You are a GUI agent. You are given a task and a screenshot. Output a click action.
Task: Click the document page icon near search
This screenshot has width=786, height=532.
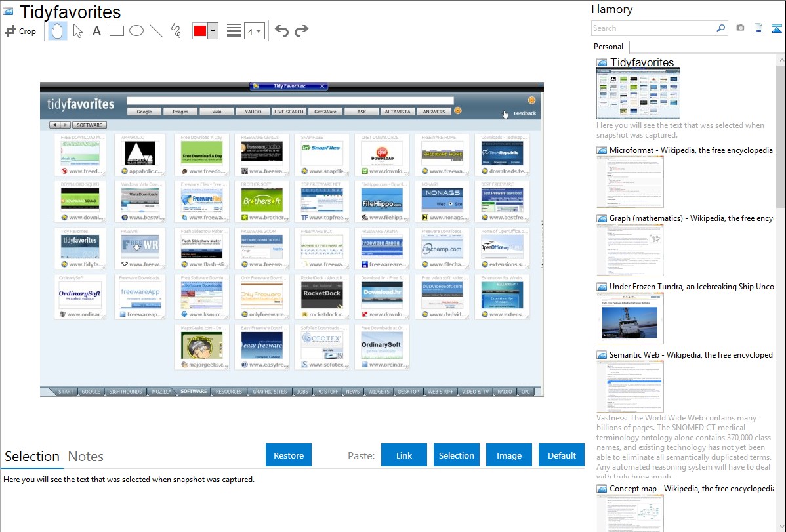click(x=758, y=29)
